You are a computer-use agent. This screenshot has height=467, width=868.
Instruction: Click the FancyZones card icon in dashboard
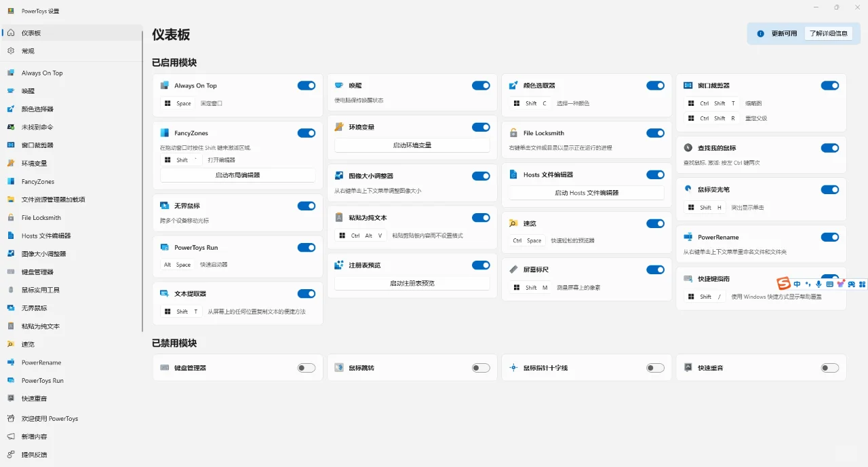tap(164, 133)
